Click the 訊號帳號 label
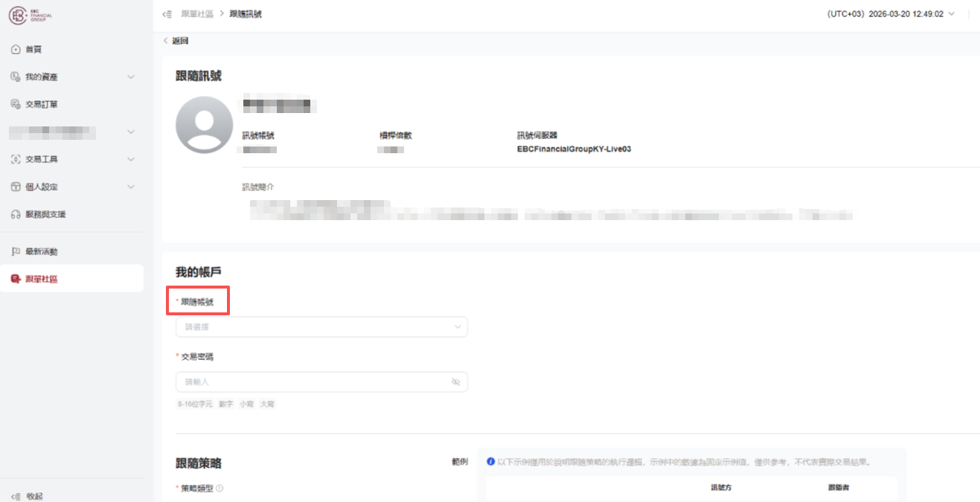Image resolution: width=980 pixels, height=502 pixels. pyautogui.click(x=258, y=135)
